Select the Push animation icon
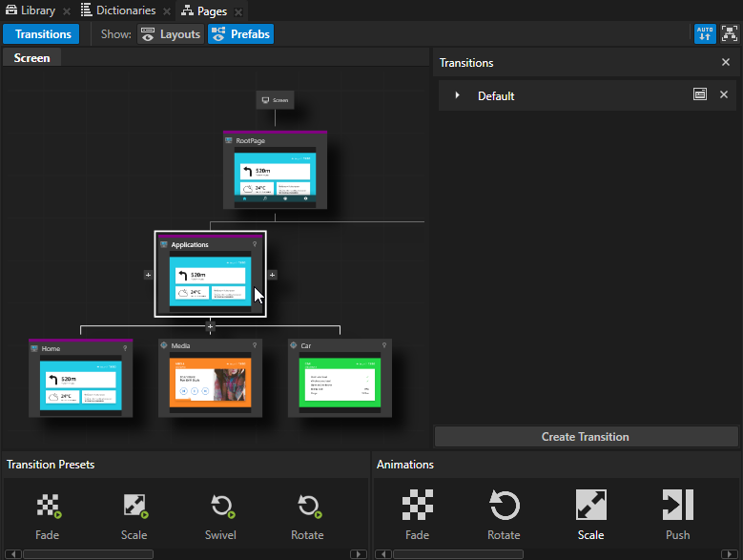Viewport: 743px width, 560px height. point(677,506)
